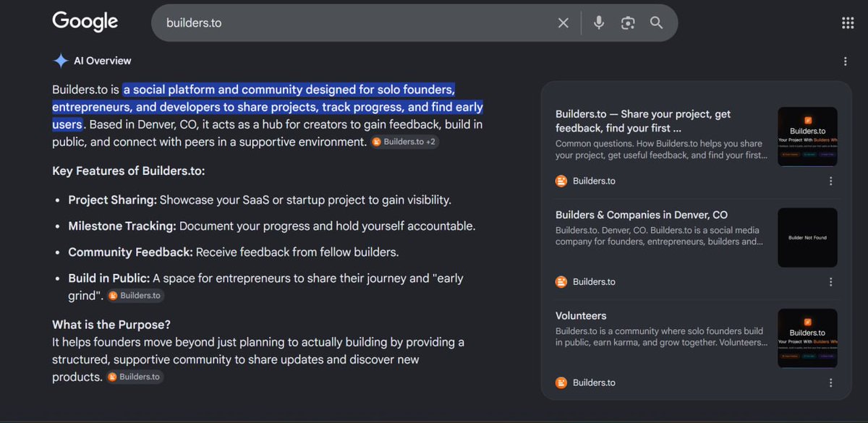Click thumbnail of Share your project result

[807, 137]
